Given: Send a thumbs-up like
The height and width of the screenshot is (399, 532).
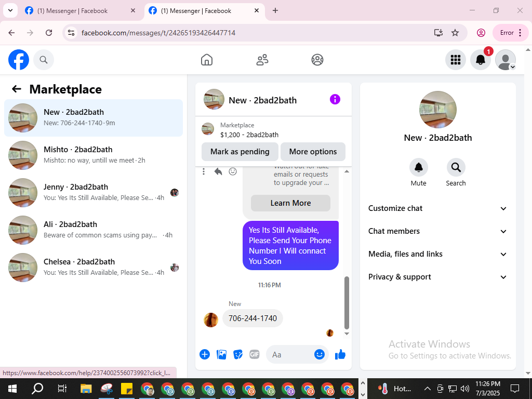Looking at the screenshot, I should click(x=340, y=354).
